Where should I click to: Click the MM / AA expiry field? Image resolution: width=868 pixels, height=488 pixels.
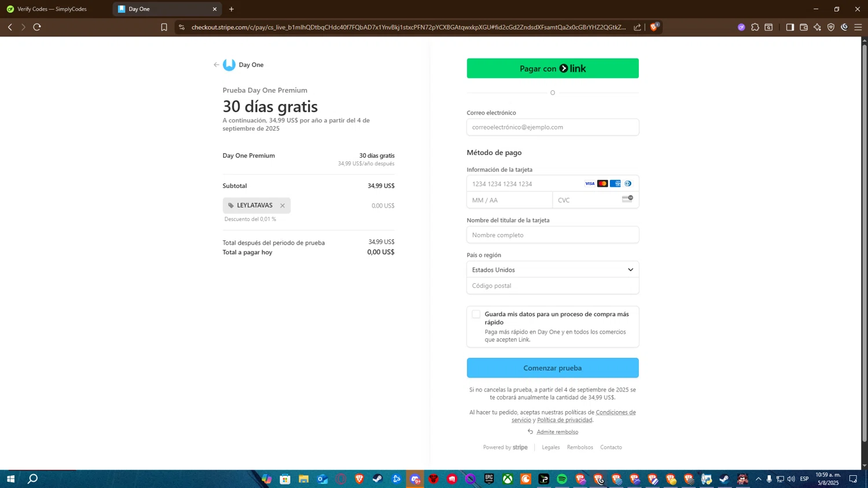pyautogui.click(x=509, y=200)
